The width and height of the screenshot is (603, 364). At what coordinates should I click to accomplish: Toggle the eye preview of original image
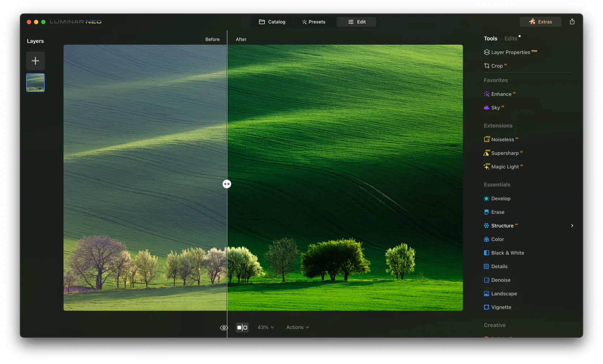(224, 327)
